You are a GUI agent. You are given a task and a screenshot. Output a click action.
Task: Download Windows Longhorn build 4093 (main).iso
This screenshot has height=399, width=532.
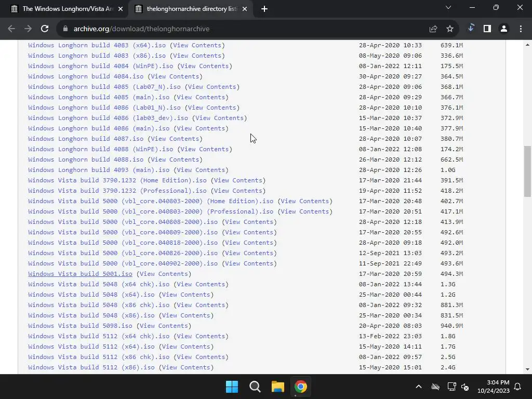pyautogui.click(x=99, y=170)
